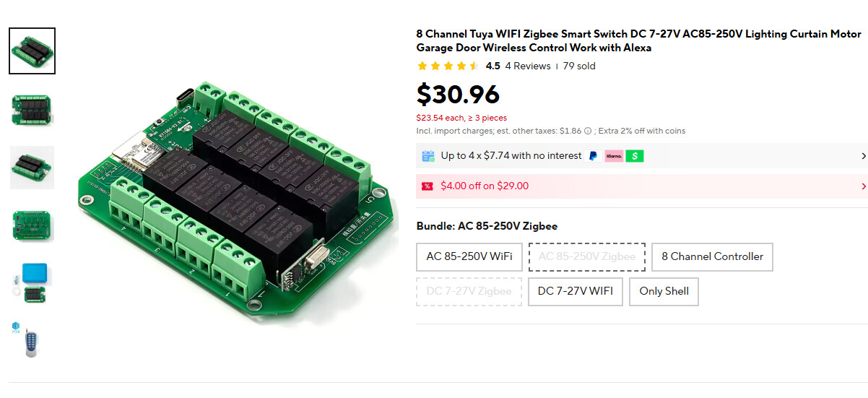The width and height of the screenshot is (868, 398).
Task: Choose the 8 Channel Controller option
Action: click(712, 256)
